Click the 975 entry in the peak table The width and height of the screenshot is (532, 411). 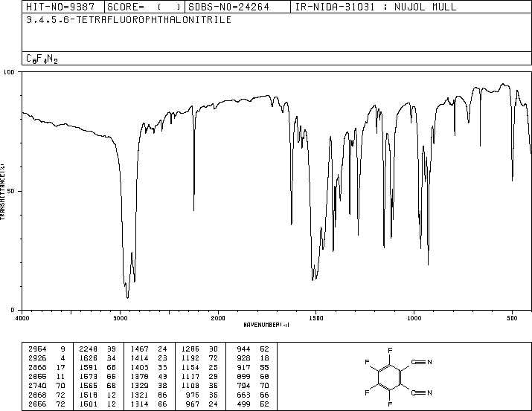pos(193,395)
